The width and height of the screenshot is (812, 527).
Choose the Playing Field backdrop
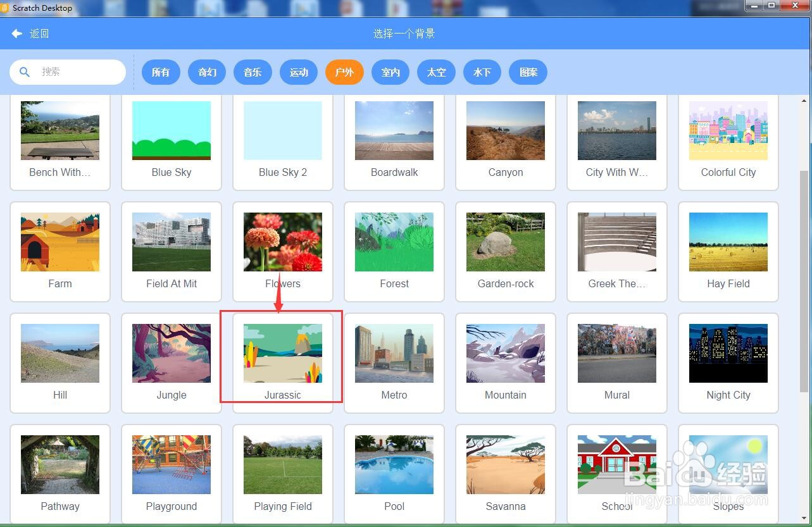click(x=283, y=474)
